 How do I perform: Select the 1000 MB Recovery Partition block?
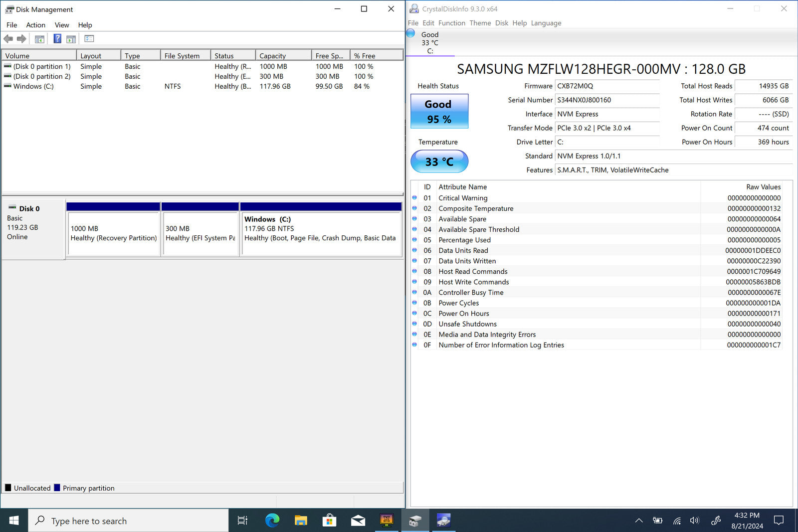113,233
